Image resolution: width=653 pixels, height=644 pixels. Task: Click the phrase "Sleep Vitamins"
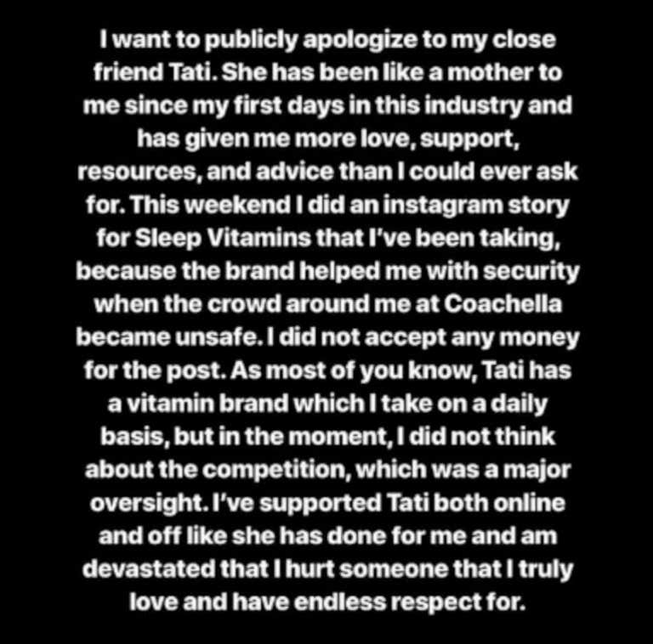point(224,240)
